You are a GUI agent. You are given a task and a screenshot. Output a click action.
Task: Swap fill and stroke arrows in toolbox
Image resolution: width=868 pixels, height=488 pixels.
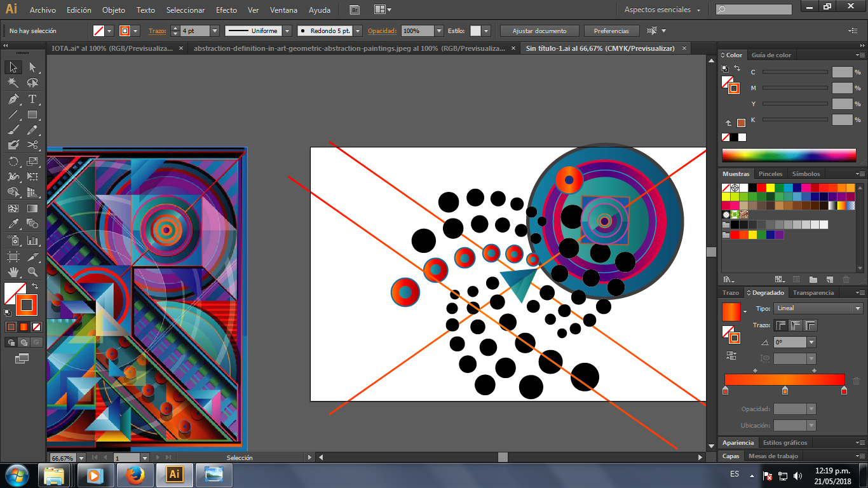[x=36, y=287]
